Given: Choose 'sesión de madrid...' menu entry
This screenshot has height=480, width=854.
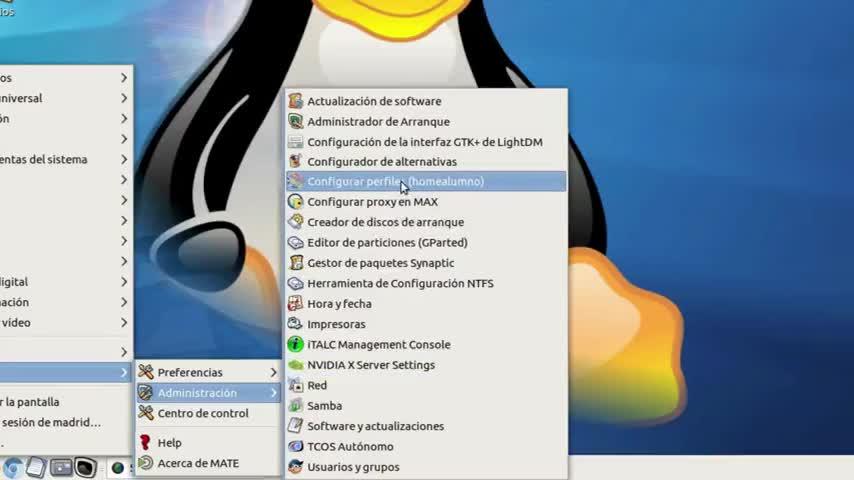Looking at the screenshot, I should pos(65,422).
